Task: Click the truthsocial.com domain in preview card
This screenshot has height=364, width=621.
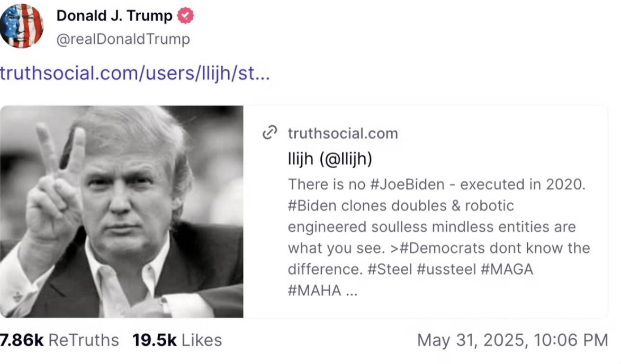Action: tap(343, 133)
